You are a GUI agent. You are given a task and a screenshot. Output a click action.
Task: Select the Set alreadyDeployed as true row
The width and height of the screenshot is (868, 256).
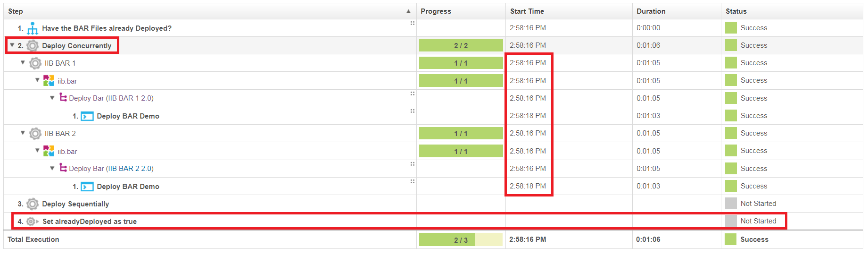pyautogui.click(x=90, y=222)
